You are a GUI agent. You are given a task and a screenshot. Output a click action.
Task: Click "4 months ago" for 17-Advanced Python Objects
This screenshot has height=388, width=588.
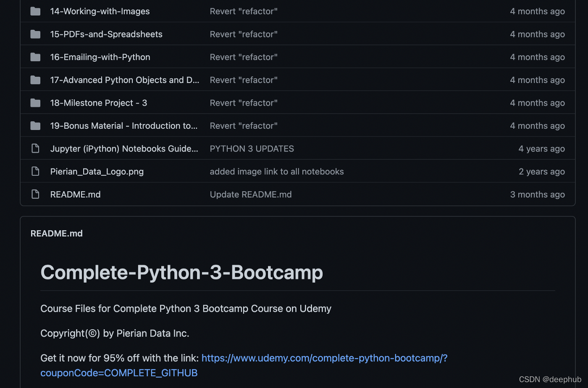point(538,80)
